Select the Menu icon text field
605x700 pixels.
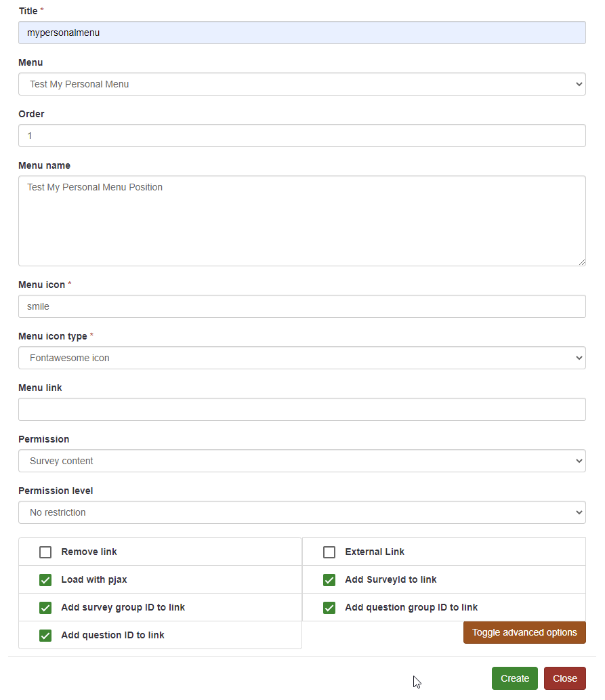pos(301,306)
